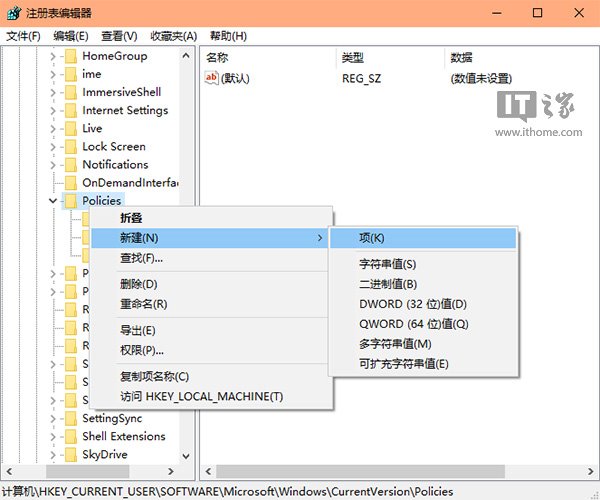600x500 pixels.
Task: Click the 名称 column header
Action: click(x=268, y=58)
